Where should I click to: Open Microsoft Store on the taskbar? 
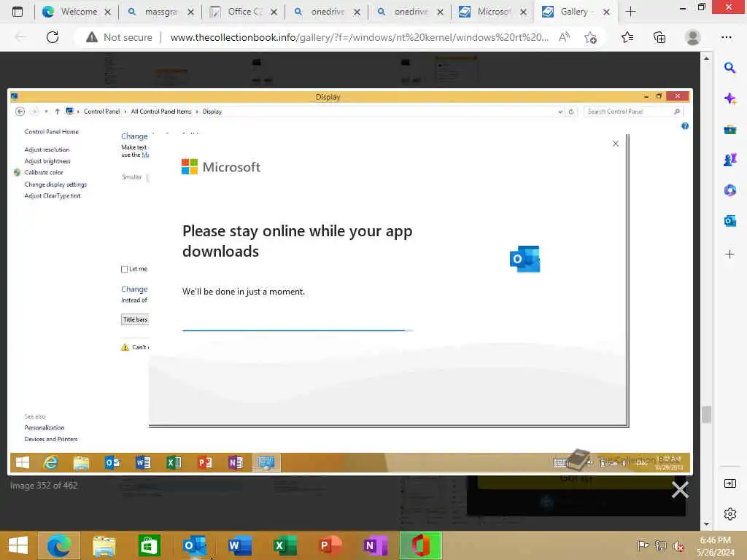click(x=149, y=545)
